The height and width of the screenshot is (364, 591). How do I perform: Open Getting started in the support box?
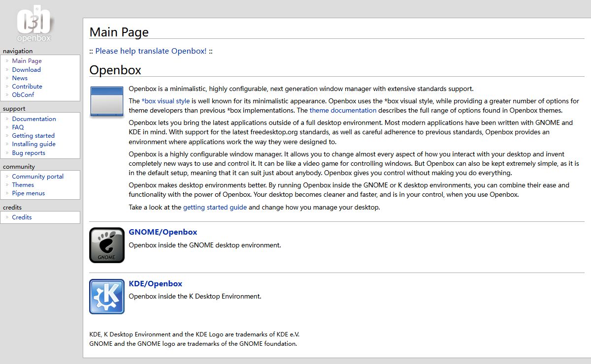(x=33, y=136)
